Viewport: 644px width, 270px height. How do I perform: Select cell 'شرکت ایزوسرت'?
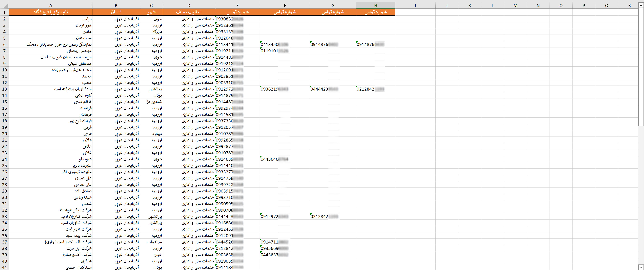pos(51,248)
